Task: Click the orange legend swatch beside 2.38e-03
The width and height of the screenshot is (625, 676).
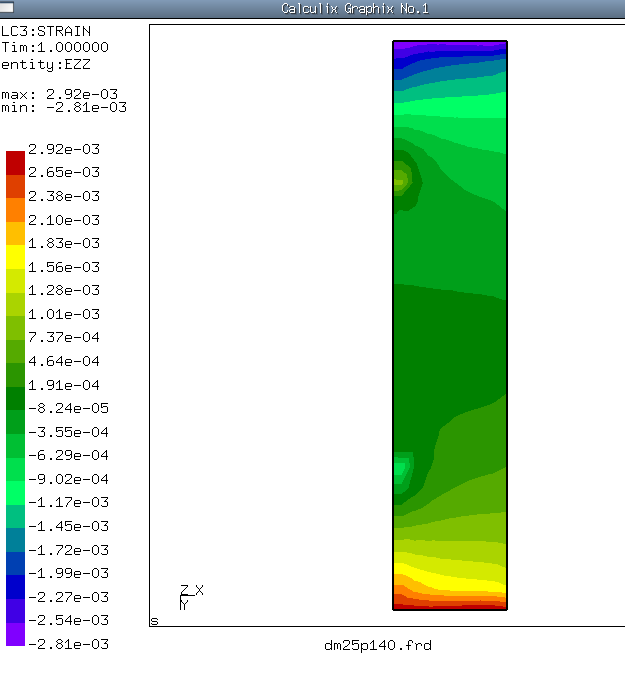Action: click(x=16, y=210)
